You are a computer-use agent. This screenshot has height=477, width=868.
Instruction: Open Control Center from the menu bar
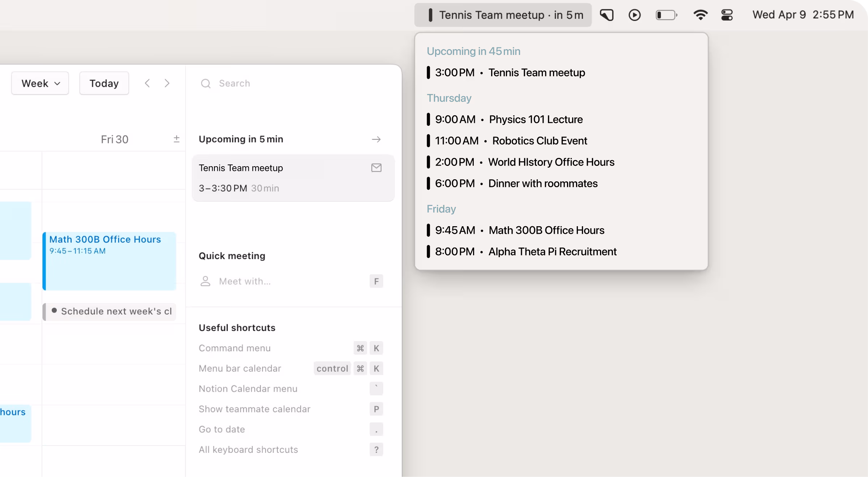[x=727, y=15]
